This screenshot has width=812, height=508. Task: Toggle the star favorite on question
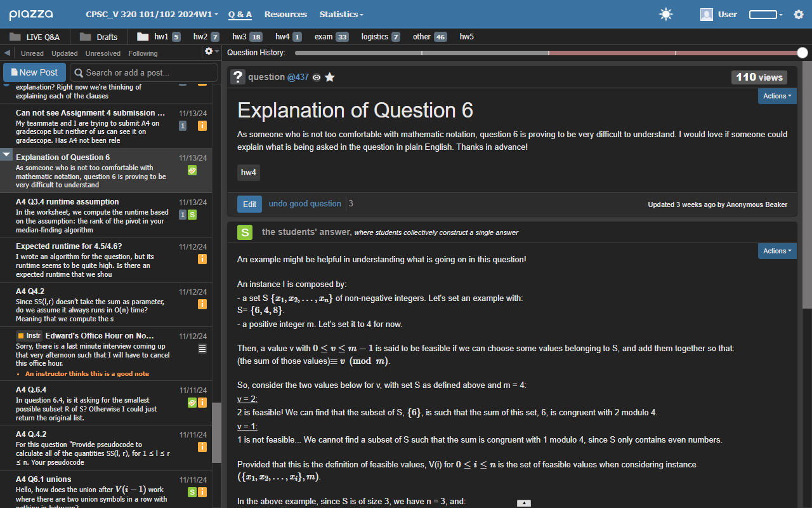[330, 77]
